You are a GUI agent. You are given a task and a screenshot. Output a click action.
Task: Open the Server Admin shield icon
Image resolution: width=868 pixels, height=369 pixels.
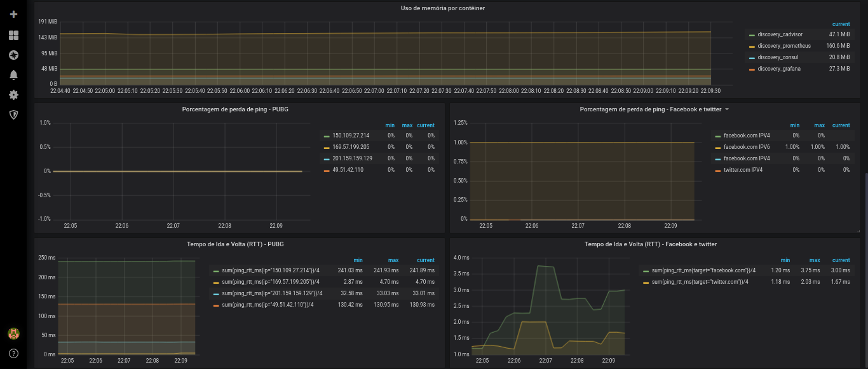tap(13, 115)
